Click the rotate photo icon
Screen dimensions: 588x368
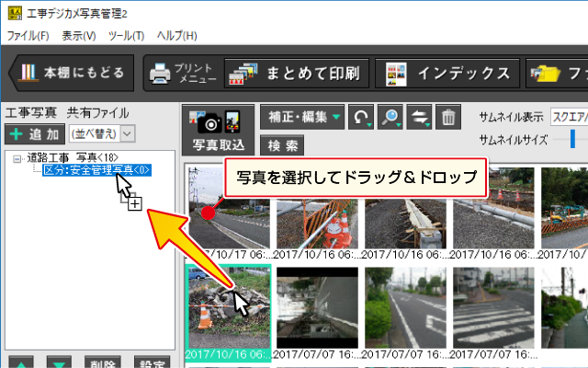(x=363, y=117)
